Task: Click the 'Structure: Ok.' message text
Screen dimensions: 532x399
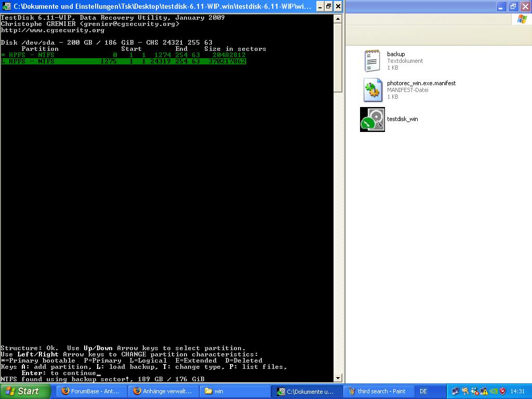Action: (x=30, y=348)
